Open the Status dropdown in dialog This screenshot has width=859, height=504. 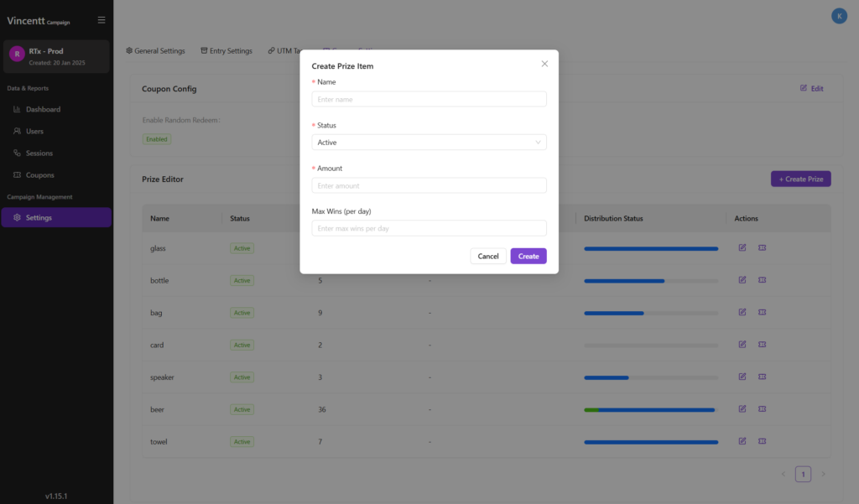click(429, 143)
